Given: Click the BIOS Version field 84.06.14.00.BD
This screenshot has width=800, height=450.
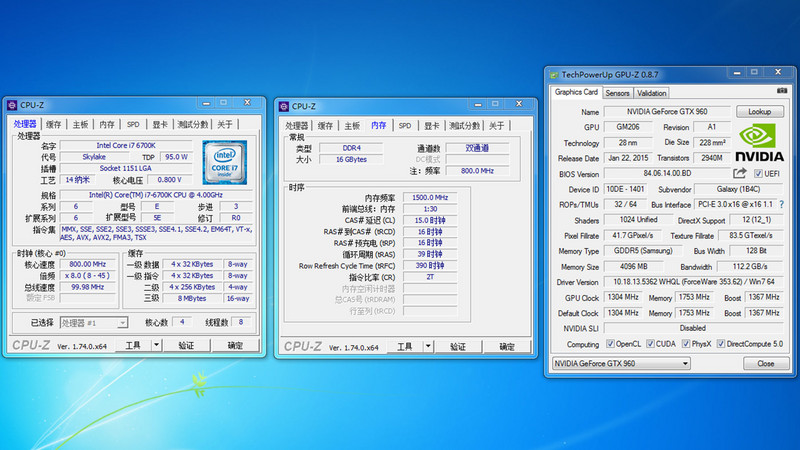Looking at the screenshot, I should (x=667, y=173).
